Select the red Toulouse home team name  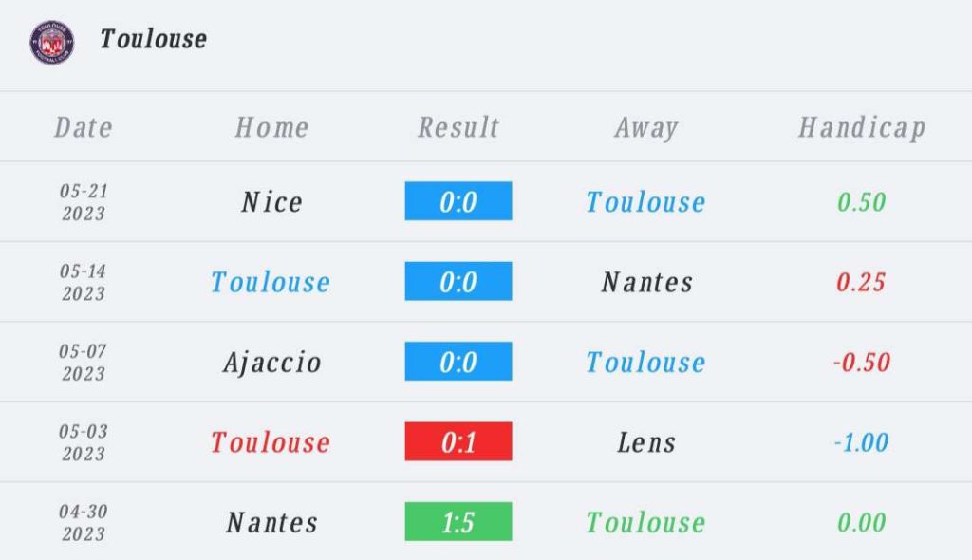point(271,441)
